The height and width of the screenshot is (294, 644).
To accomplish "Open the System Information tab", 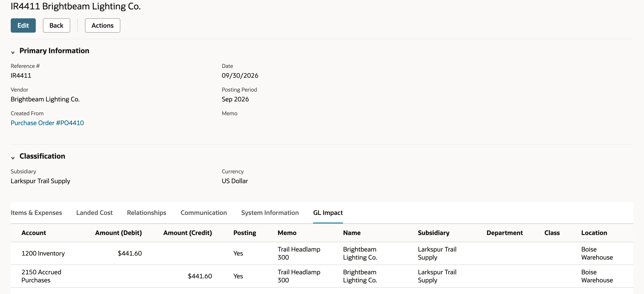I will coord(270,213).
